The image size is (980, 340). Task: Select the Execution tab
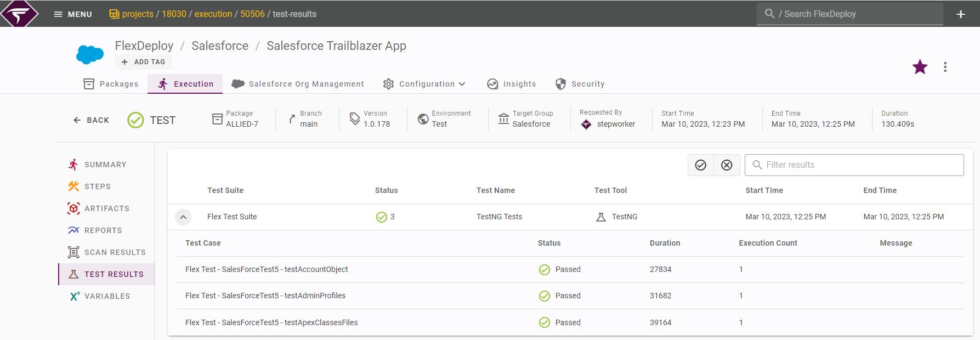pyautogui.click(x=185, y=84)
